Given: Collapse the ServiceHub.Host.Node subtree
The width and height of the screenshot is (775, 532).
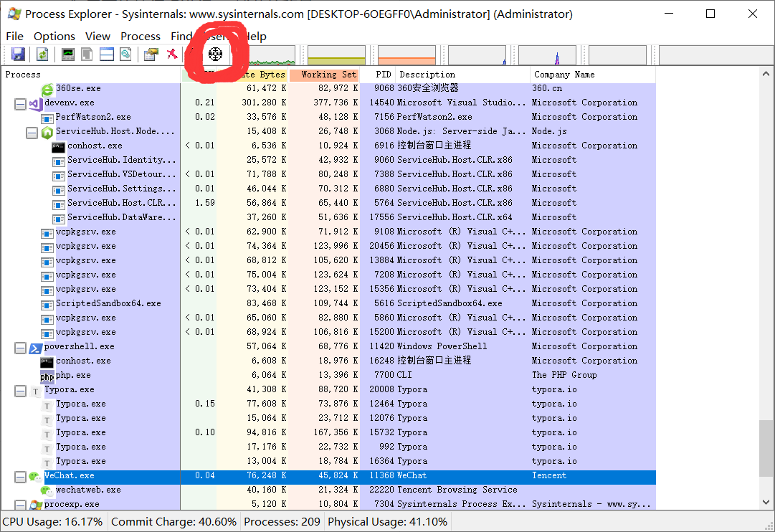Looking at the screenshot, I should pos(32,133).
